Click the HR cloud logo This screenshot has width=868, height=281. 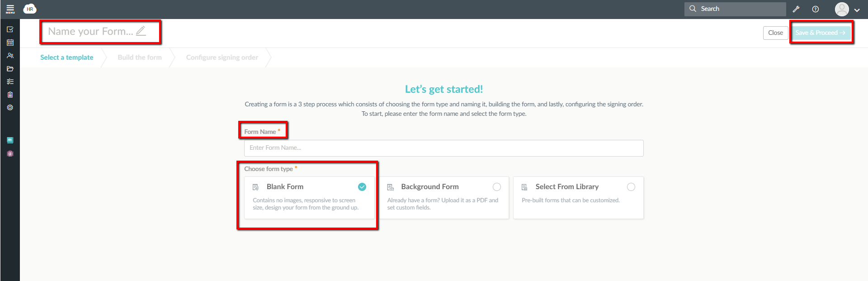point(30,9)
